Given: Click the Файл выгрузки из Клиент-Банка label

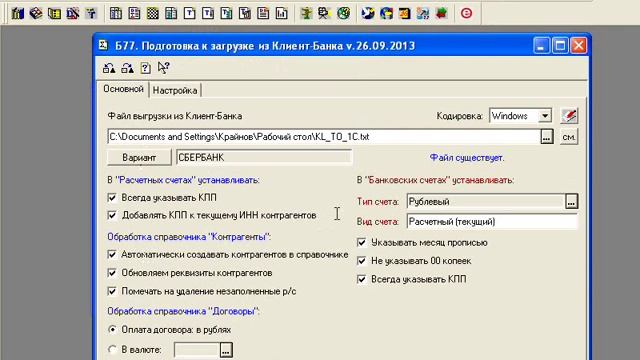Looking at the screenshot, I should (x=175, y=116).
